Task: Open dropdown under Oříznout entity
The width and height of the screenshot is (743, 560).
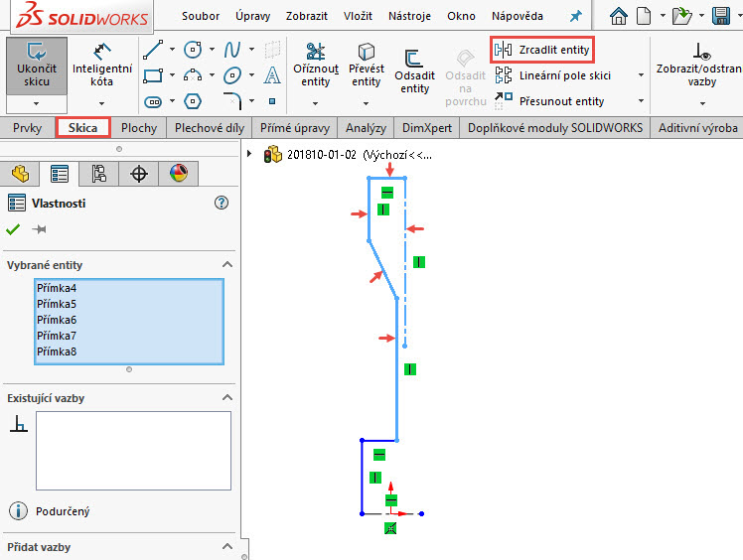Action: click(x=315, y=103)
